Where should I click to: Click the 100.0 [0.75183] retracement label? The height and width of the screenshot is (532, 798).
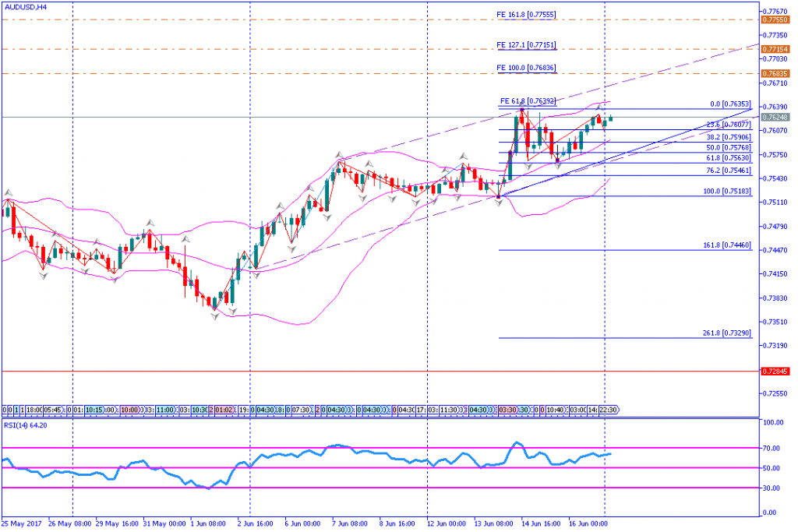click(727, 192)
